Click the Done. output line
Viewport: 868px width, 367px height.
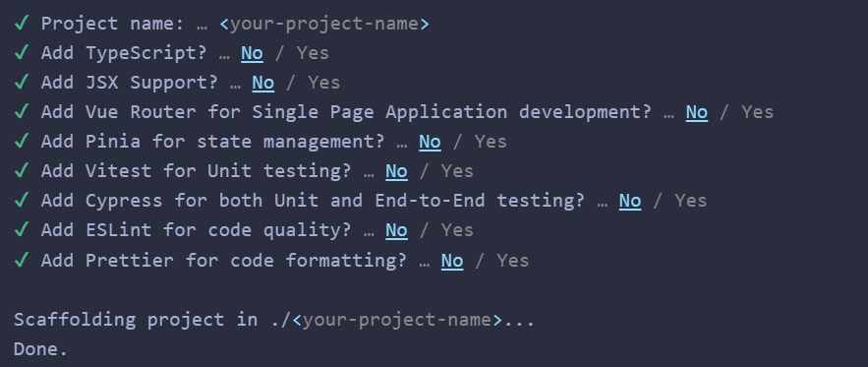40,349
